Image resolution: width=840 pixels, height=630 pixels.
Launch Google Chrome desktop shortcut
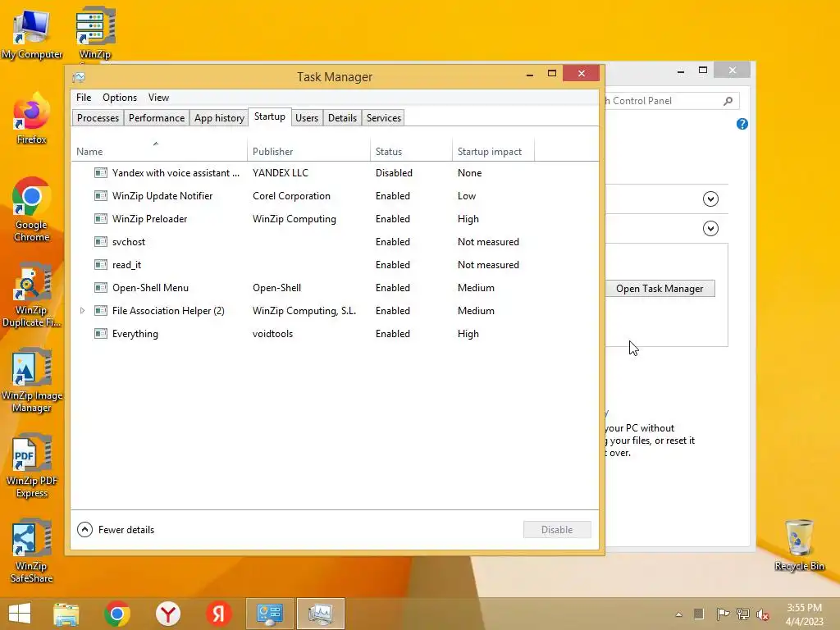(32, 209)
